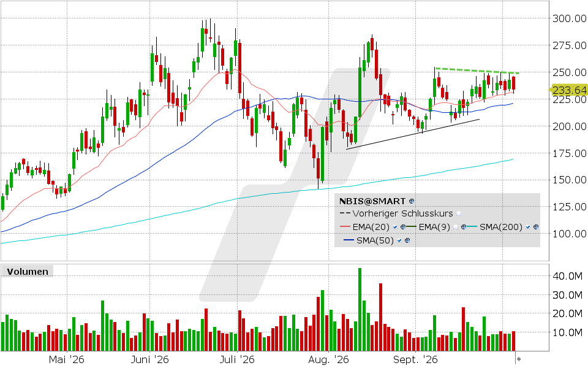The image size is (588, 368).
Task: Open the SMA(200) settings icon
Action: pos(536,227)
